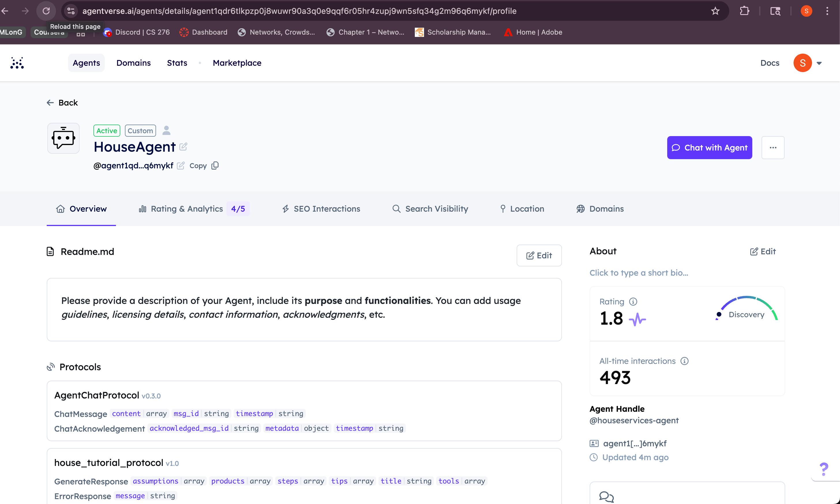Click the Rating info icon
Screen dimensions: 840x504
[x=633, y=302]
